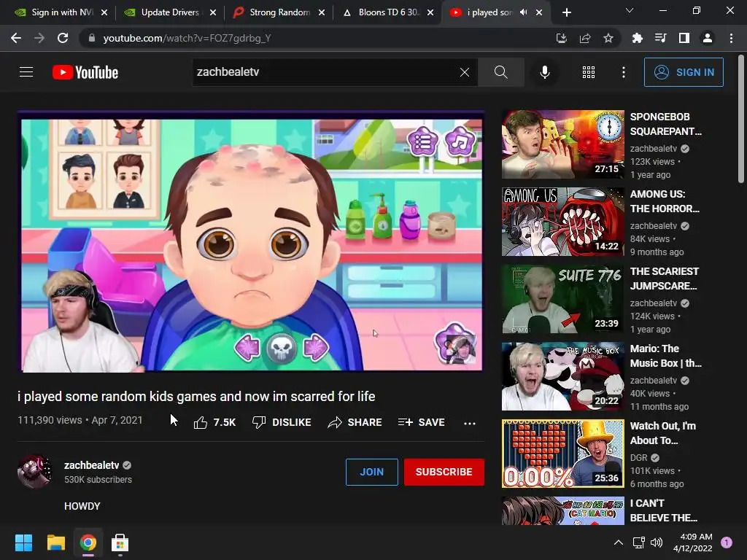
Task: Clear the search box with the X icon
Action: 465,72
